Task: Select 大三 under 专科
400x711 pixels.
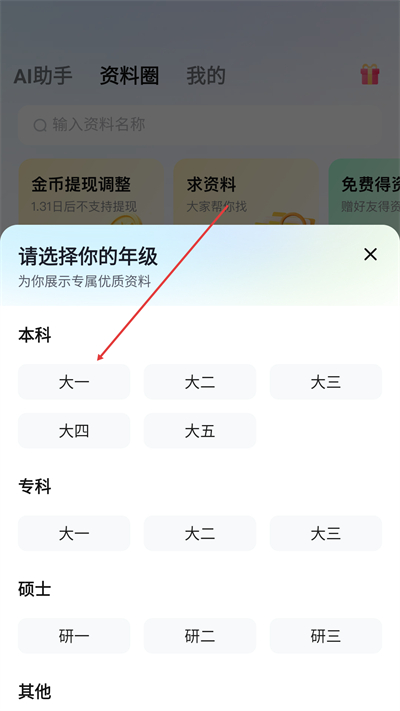Action: pos(326,533)
